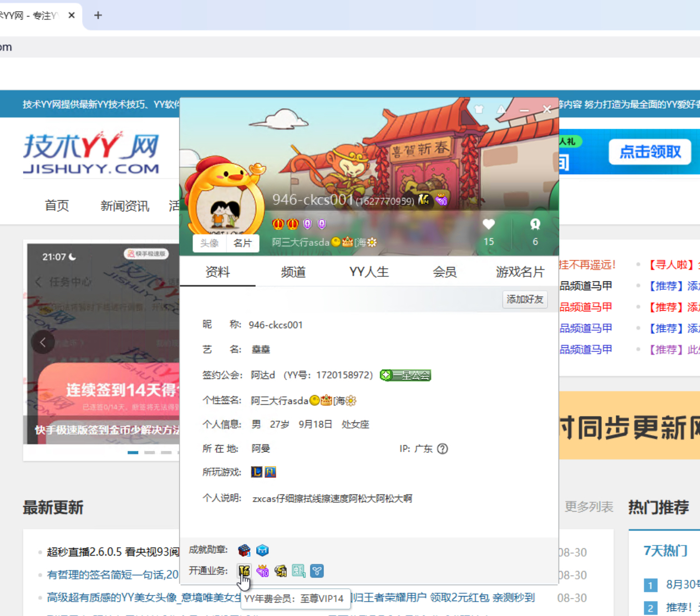Click the ribbon medal icon above 6

[x=535, y=224]
